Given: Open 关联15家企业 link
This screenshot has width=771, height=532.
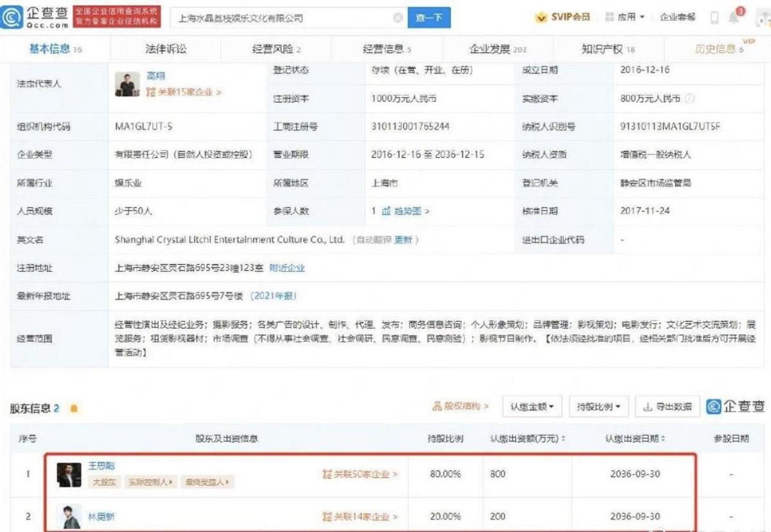Looking at the screenshot, I should (184, 93).
